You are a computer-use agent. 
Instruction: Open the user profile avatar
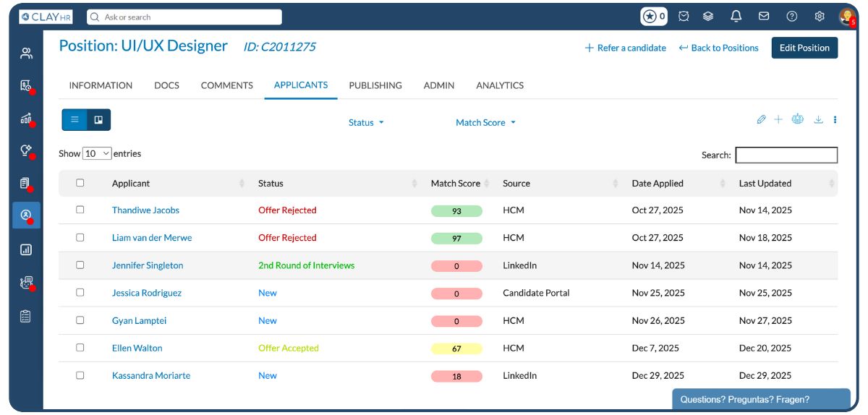click(x=847, y=17)
